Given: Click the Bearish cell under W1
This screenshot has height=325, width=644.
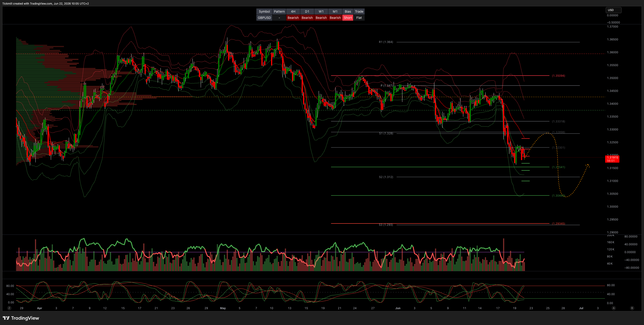Looking at the screenshot, I should coord(321,18).
